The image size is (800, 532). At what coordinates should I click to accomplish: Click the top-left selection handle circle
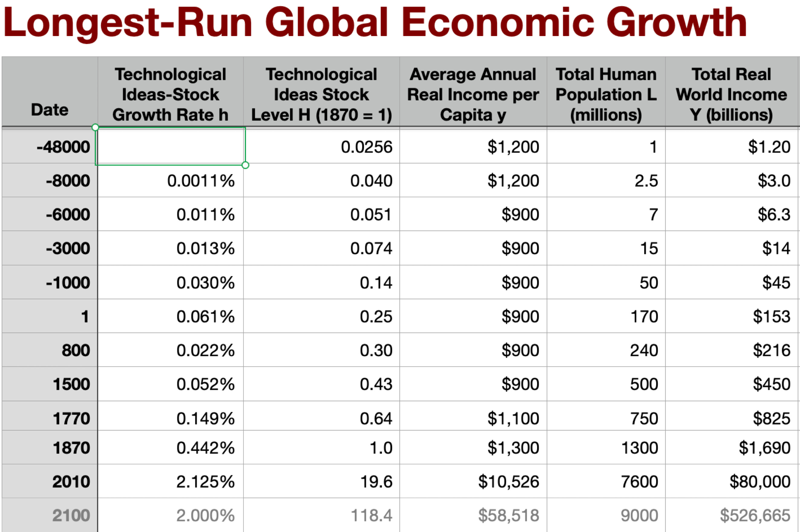pyautogui.click(x=95, y=127)
